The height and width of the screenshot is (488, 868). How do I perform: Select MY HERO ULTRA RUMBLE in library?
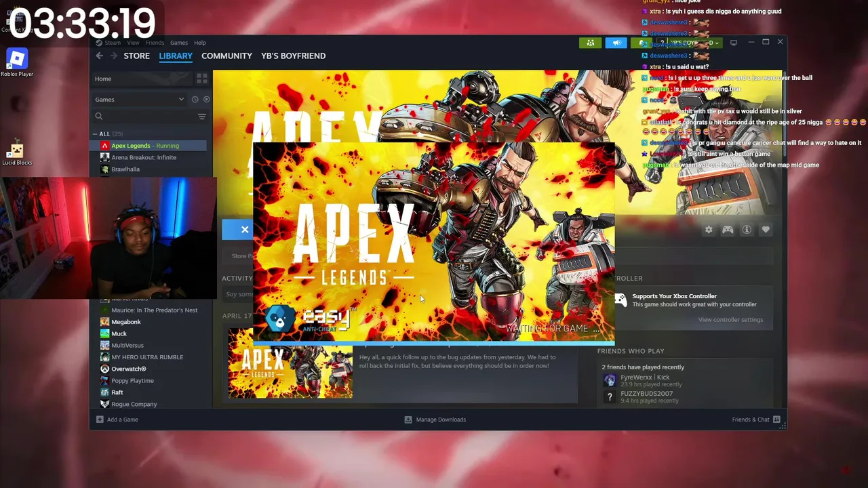pyautogui.click(x=147, y=357)
